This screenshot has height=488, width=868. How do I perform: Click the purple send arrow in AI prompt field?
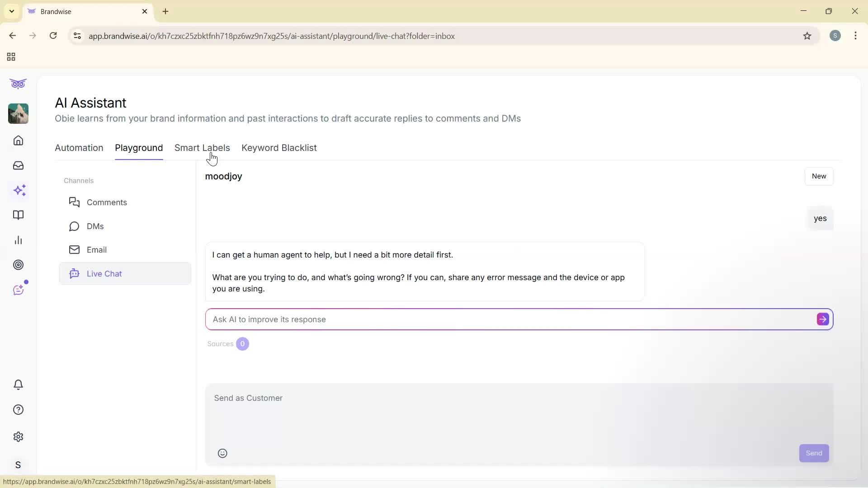click(x=822, y=319)
